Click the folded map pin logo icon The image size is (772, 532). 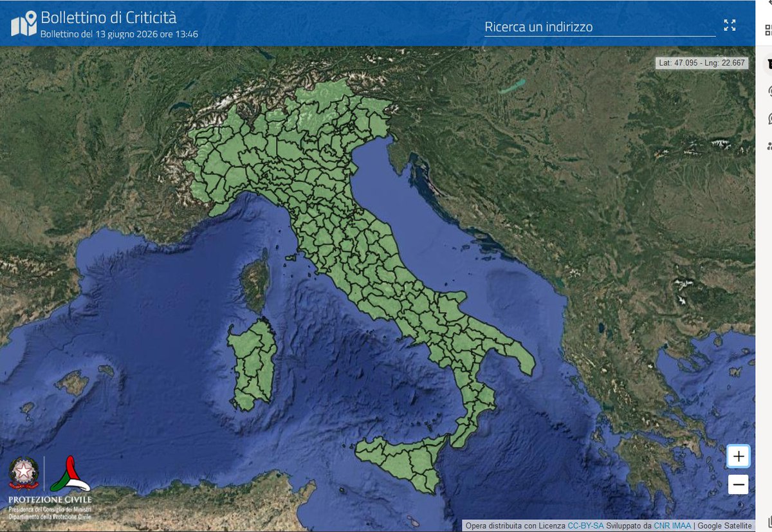(24, 24)
